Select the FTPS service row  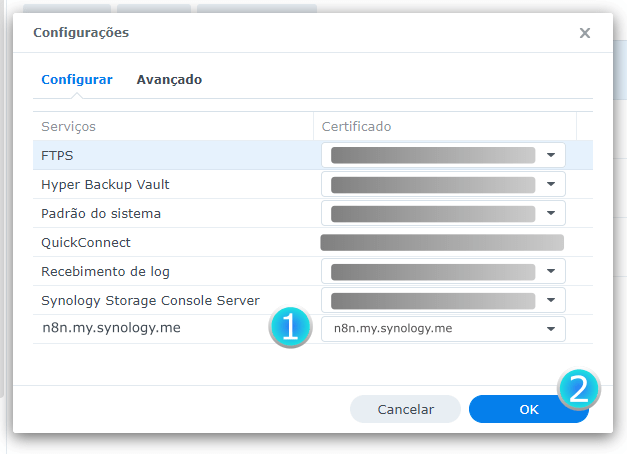pos(58,155)
